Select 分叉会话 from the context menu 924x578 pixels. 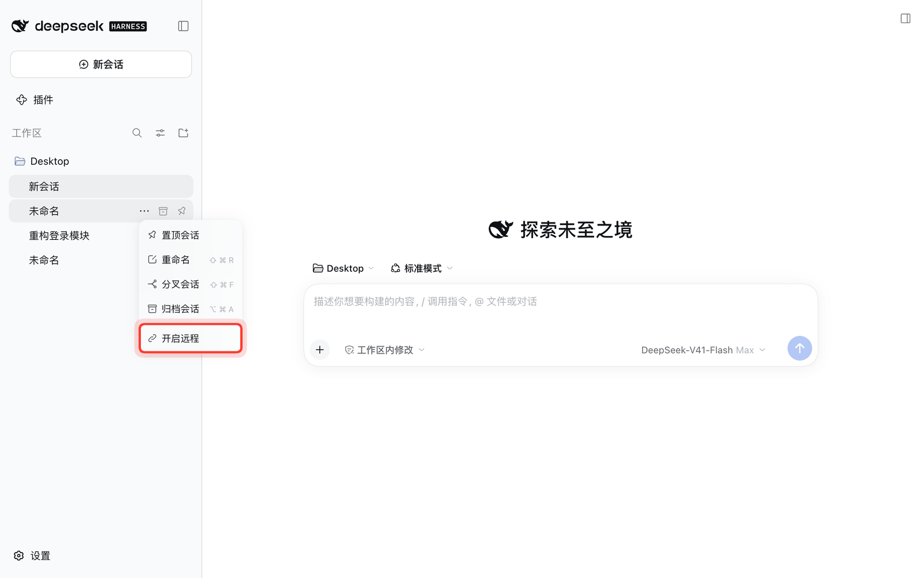tap(191, 284)
